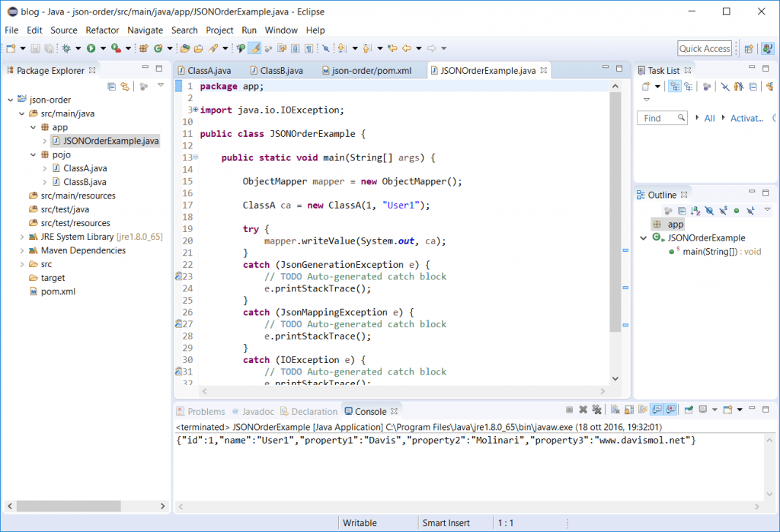Hide static members using the Outline filter toggle
Screen dimensions: 780x532
[722, 211]
